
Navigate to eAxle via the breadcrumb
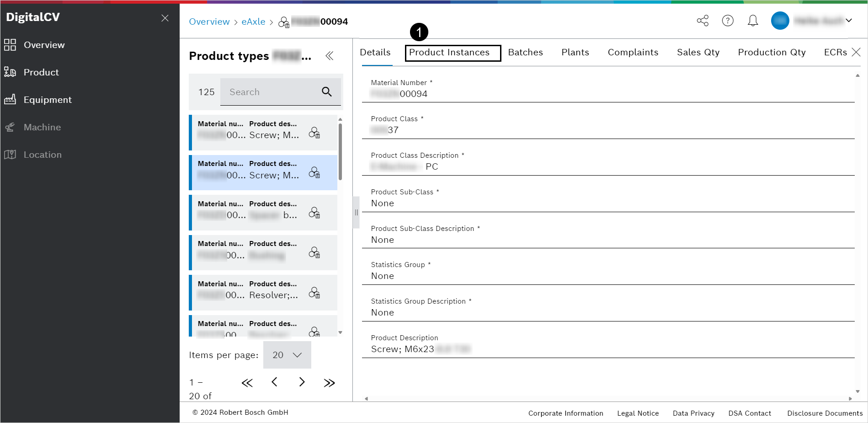(x=253, y=21)
